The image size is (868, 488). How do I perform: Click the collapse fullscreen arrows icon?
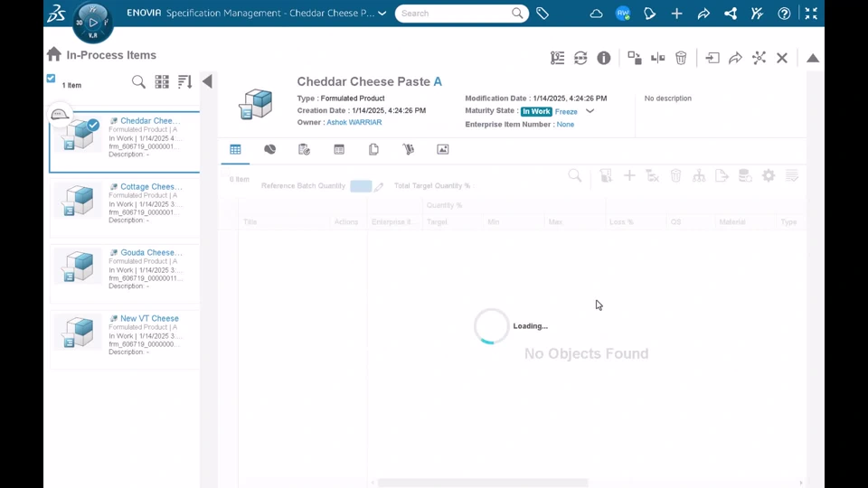[811, 14]
